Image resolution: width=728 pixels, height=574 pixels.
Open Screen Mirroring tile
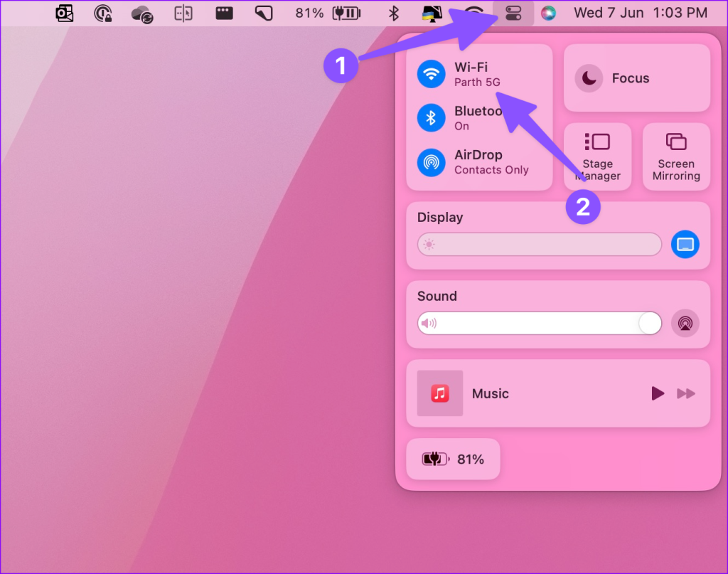point(676,156)
